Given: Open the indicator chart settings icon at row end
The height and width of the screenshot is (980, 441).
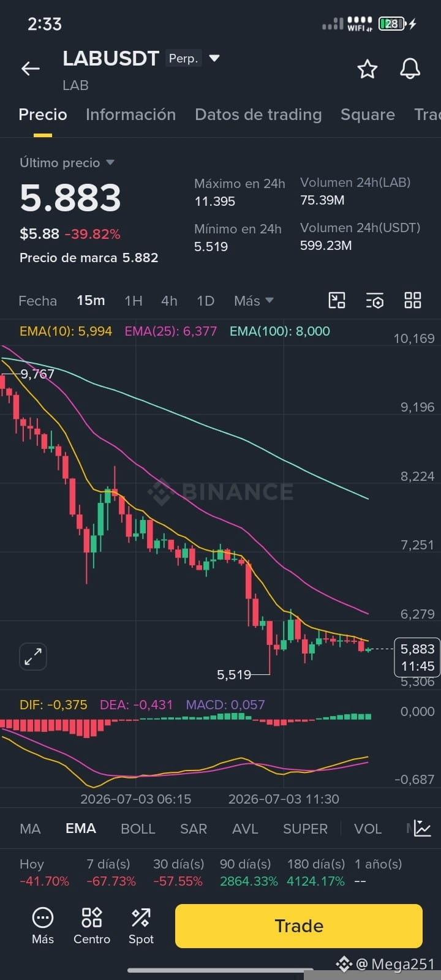Looking at the screenshot, I should coord(423,828).
